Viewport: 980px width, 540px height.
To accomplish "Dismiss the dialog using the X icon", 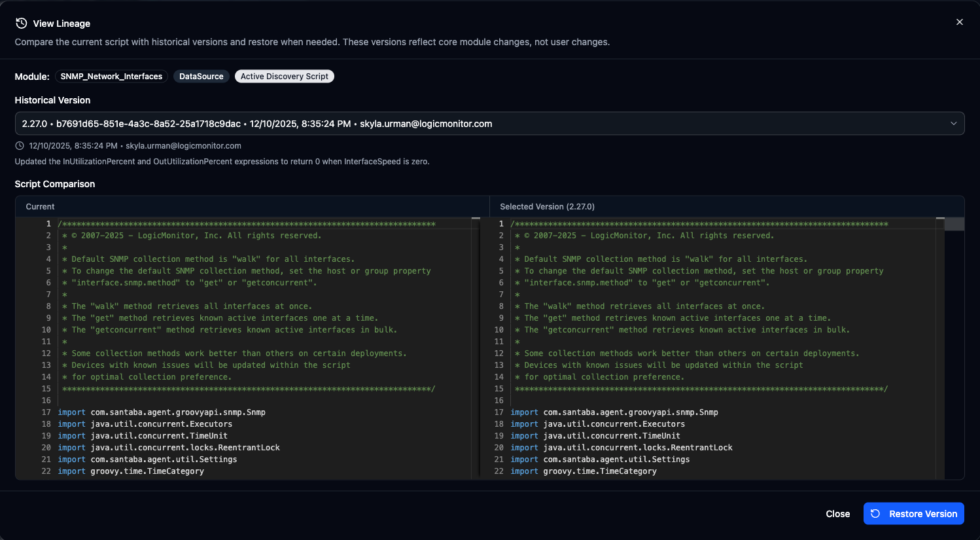I will click(960, 22).
